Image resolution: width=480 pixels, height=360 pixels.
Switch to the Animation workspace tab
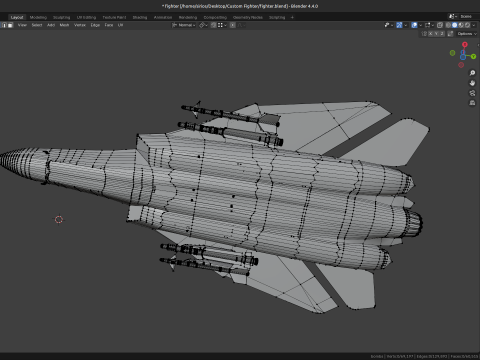163,17
